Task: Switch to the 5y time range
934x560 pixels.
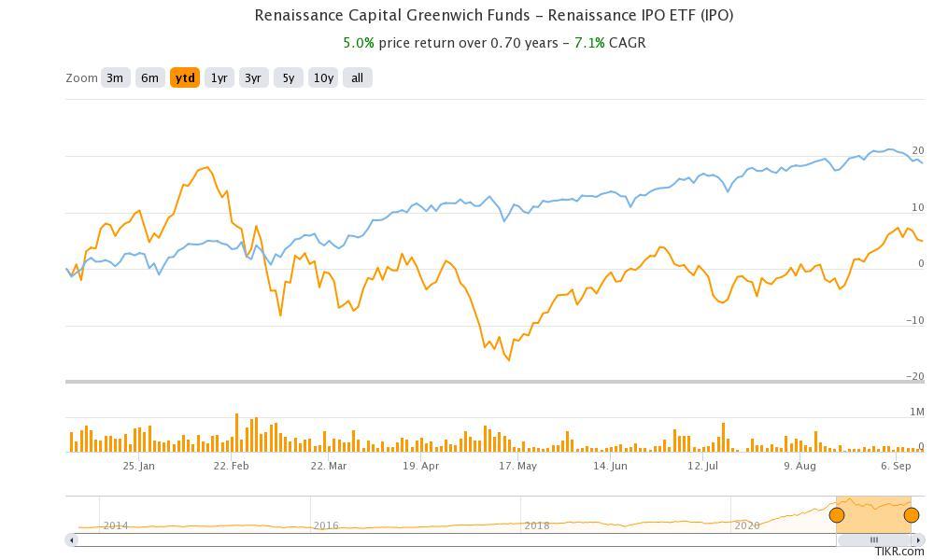Action: click(288, 78)
